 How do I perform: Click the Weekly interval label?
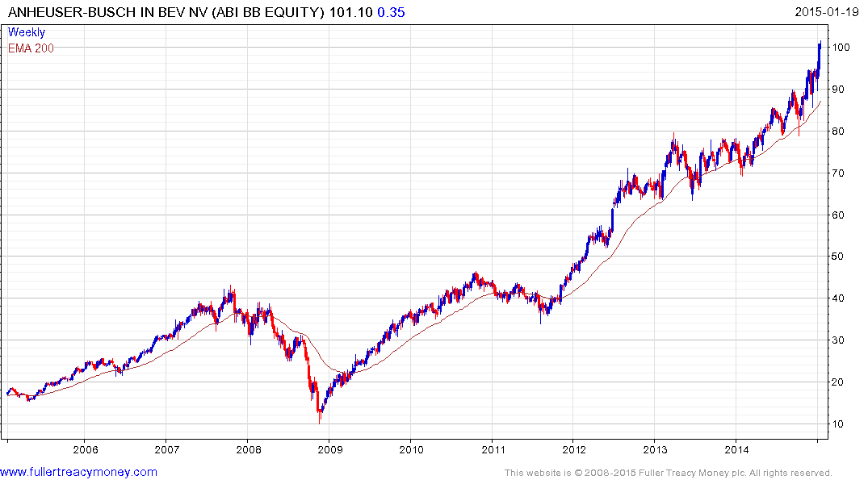click(26, 32)
